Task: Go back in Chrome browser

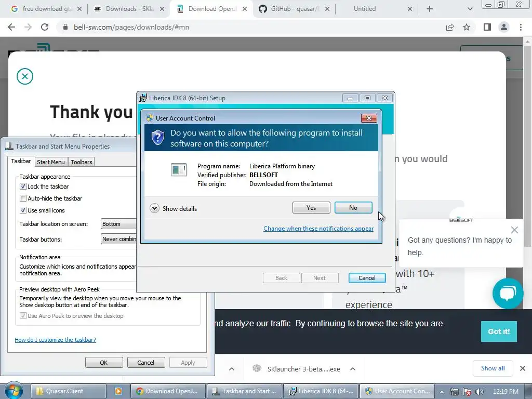Action: [11, 27]
